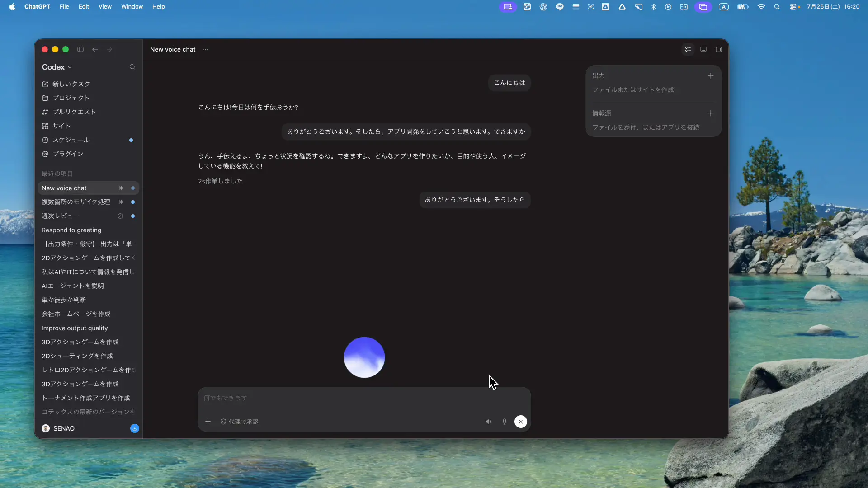Open Control Center in menu bar
This screenshot has height=488, width=868.
(794, 7)
